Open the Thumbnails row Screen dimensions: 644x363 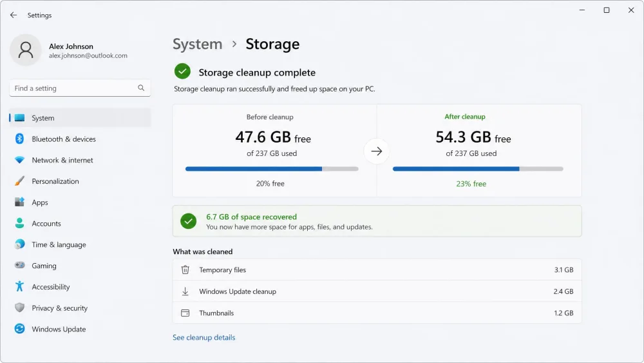pyautogui.click(x=377, y=313)
